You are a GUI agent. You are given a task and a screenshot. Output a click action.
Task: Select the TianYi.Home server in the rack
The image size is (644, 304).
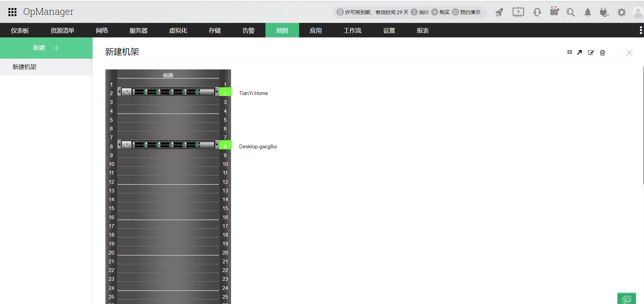click(168, 92)
